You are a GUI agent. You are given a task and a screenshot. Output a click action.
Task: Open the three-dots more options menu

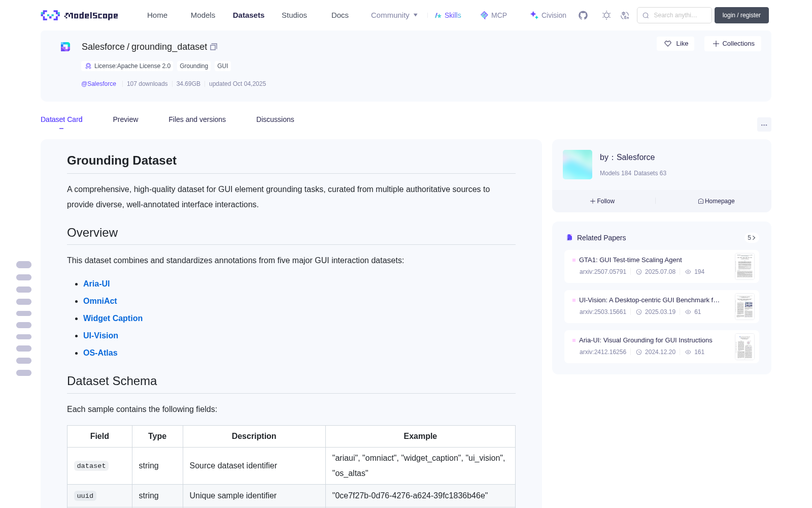[x=764, y=124]
